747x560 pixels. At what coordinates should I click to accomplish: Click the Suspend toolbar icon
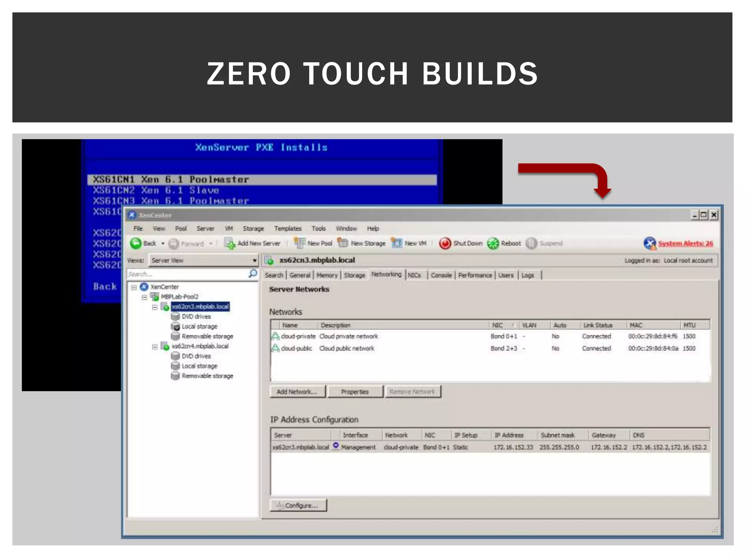[x=531, y=244]
